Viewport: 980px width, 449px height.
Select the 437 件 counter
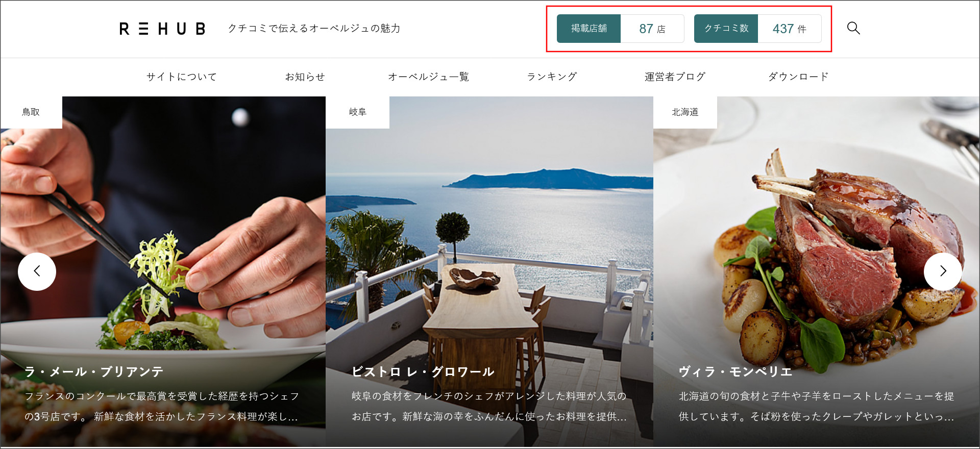pos(790,29)
